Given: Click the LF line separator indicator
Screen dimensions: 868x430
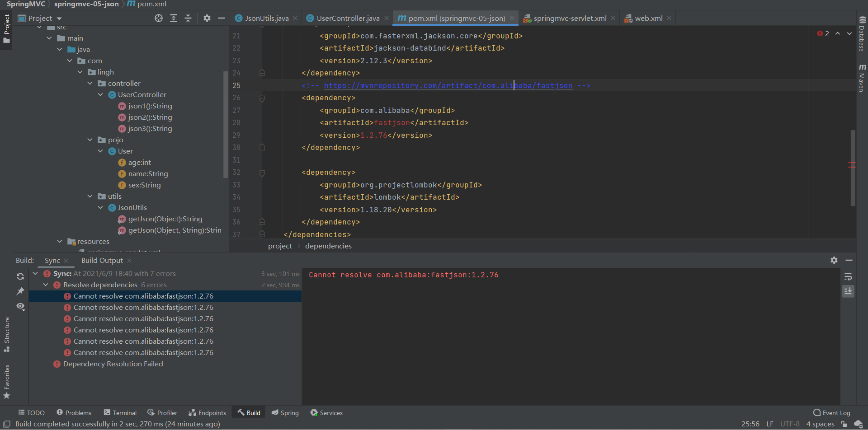Looking at the screenshot, I should click(x=769, y=424).
